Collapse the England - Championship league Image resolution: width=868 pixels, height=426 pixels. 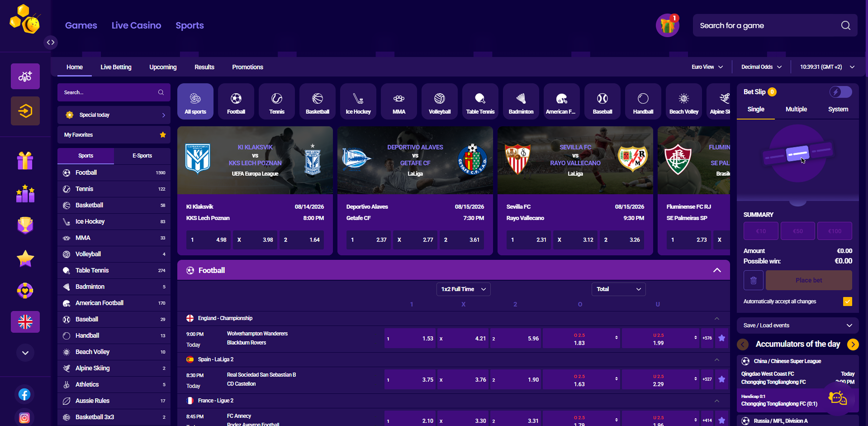click(x=717, y=318)
